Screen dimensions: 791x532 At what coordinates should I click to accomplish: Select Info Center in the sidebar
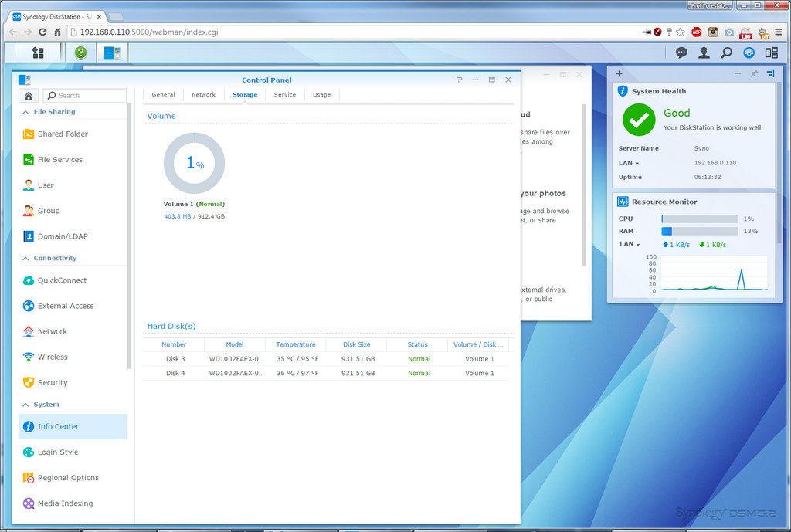point(72,427)
